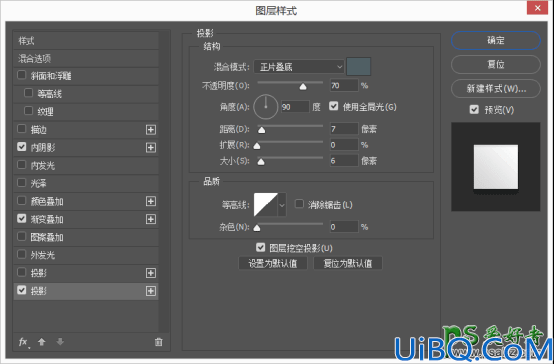554x364 pixels.
Task: Uncheck 渐变叠加 checkbox
Action: click(x=22, y=218)
